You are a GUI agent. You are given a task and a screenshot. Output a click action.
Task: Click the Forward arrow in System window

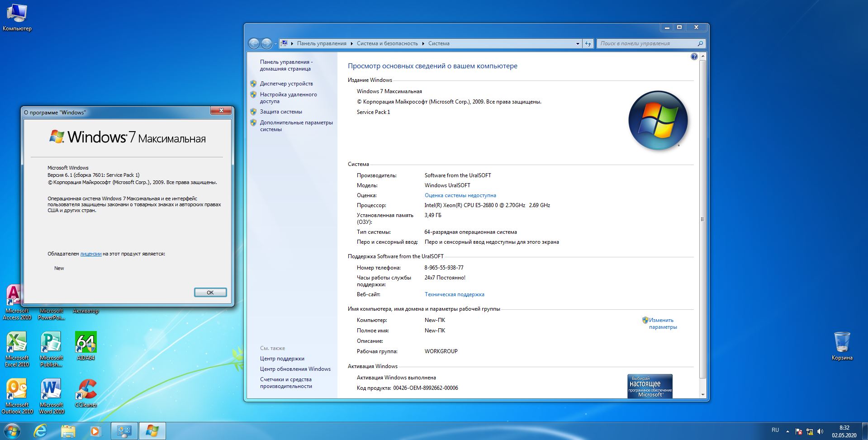coord(267,43)
